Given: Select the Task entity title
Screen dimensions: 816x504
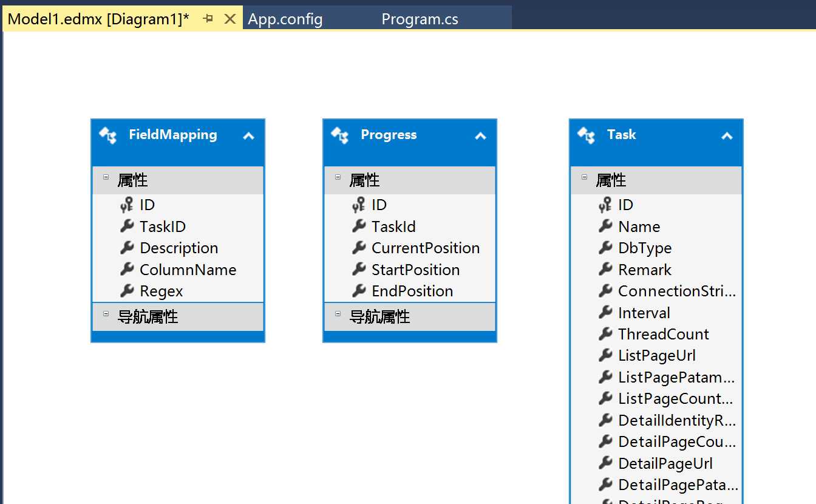Looking at the screenshot, I should pos(621,135).
